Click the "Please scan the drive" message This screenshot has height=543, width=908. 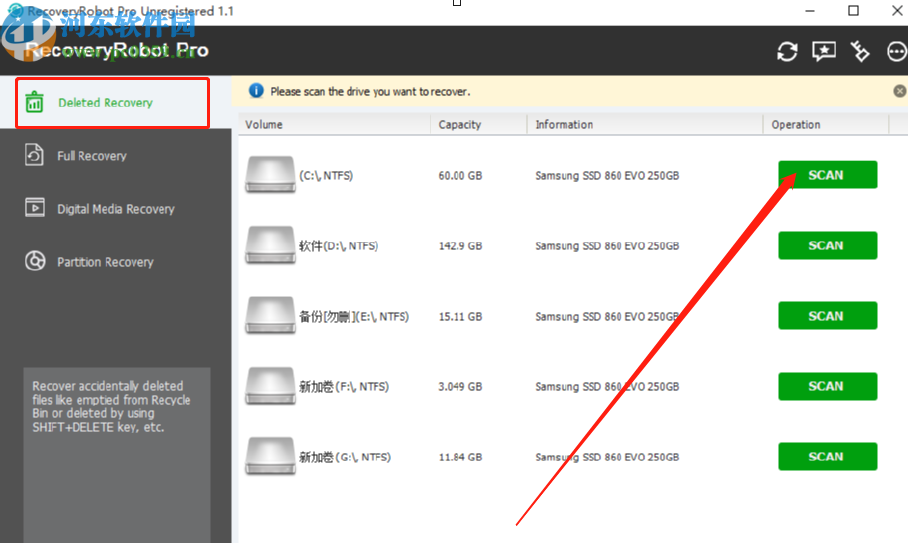[x=371, y=91]
